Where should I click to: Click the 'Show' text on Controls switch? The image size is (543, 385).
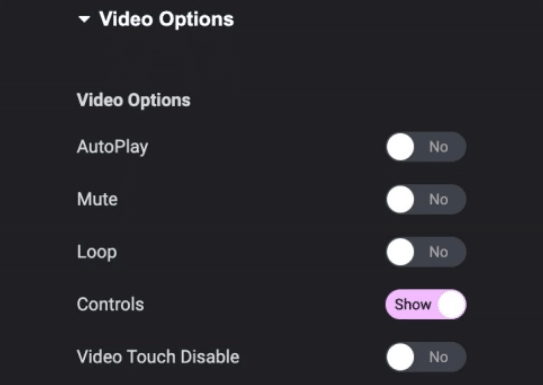pos(413,305)
